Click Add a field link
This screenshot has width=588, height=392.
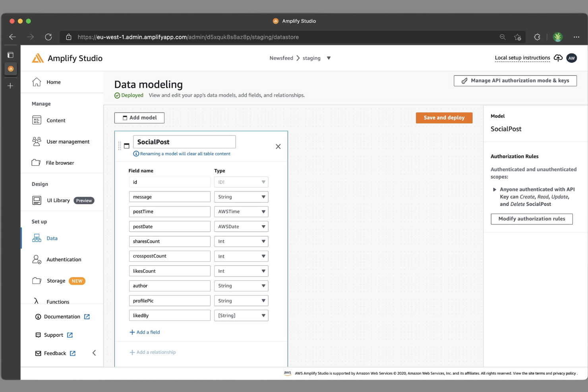pyautogui.click(x=145, y=332)
